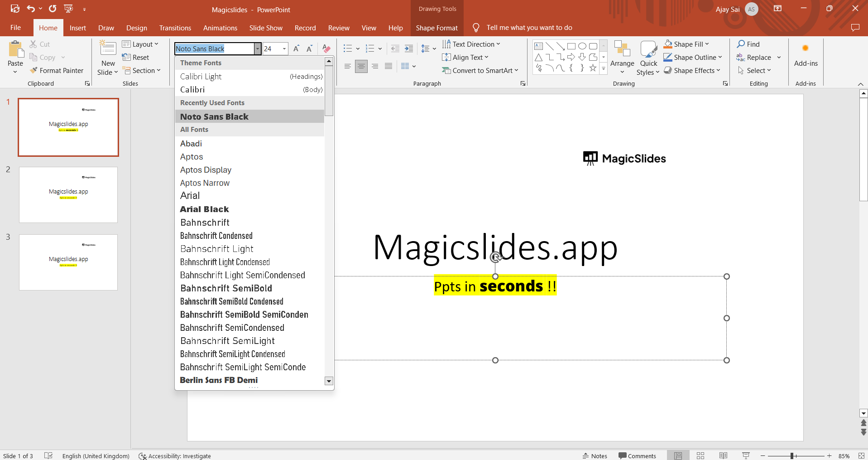This screenshot has height=460, width=868.
Task: Expand the Layout dropdown
Action: click(140, 44)
